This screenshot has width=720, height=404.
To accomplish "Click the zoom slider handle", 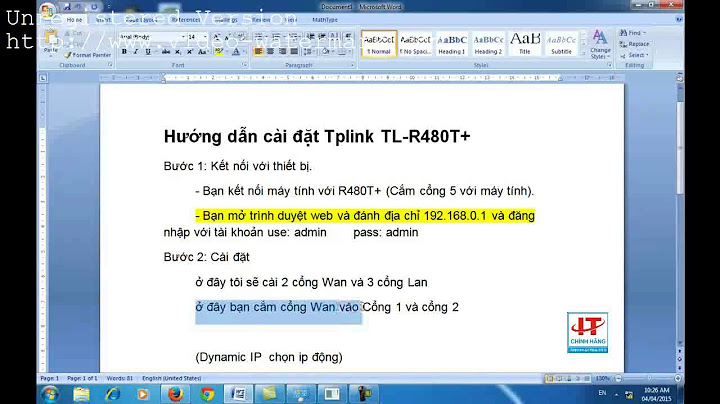I will (x=649, y=378).
